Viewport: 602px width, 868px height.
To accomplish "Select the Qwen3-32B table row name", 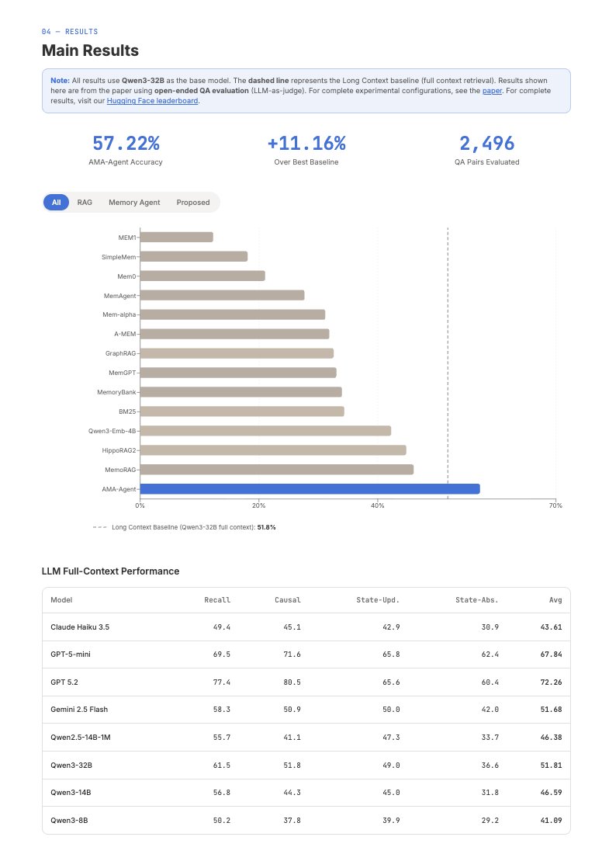I will [x=71, y=765].
